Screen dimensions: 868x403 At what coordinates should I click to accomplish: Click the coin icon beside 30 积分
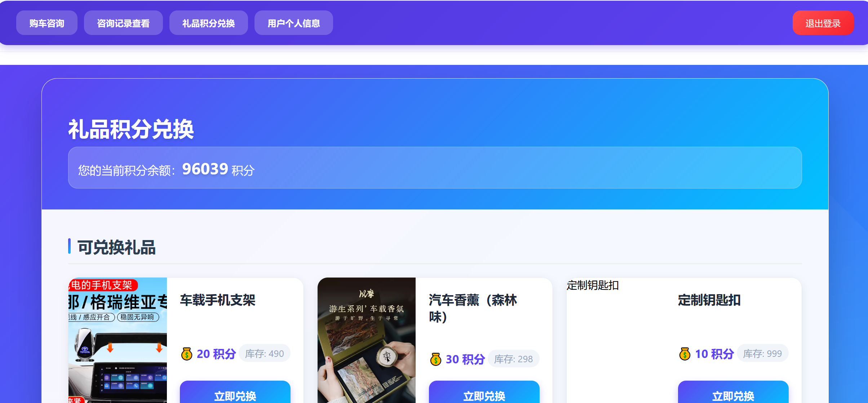click(436, 359)
